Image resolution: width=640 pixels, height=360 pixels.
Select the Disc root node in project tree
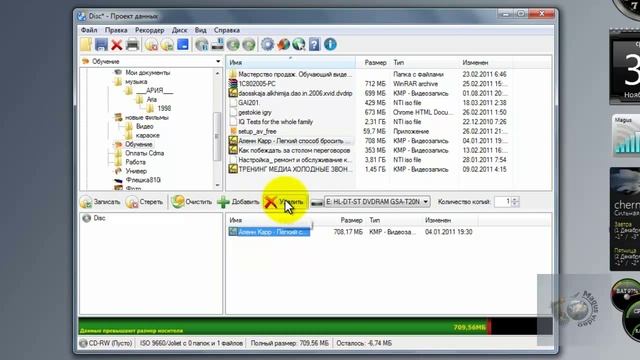99,218
